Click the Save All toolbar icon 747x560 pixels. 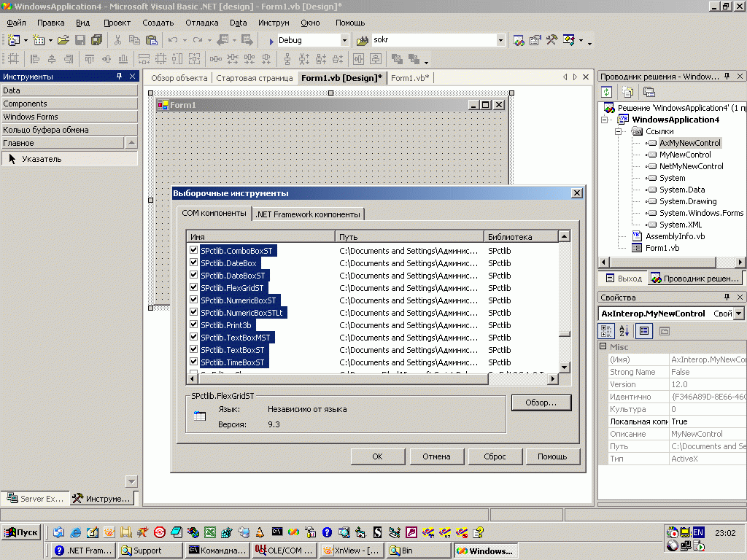point(96,41)
